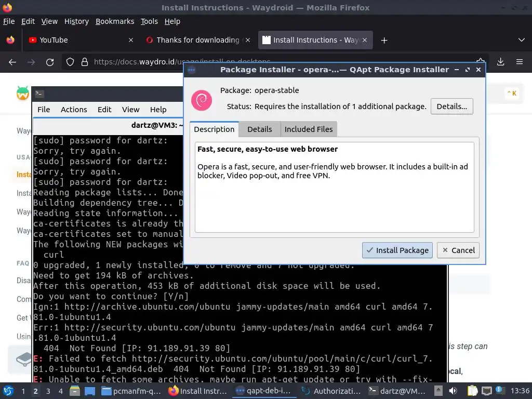Viewport: 532px width, 399px height.
Task: Open the Details... button next to Status
Action: click(x=451, y=106)
